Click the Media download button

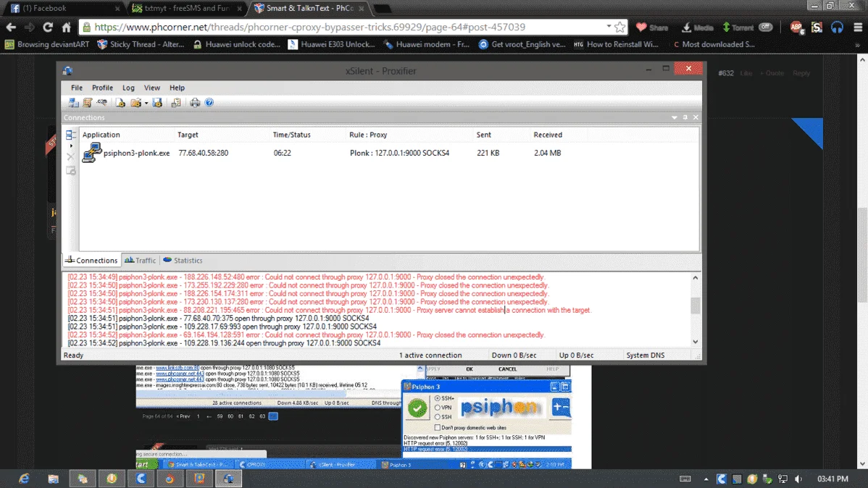[698, 27]
